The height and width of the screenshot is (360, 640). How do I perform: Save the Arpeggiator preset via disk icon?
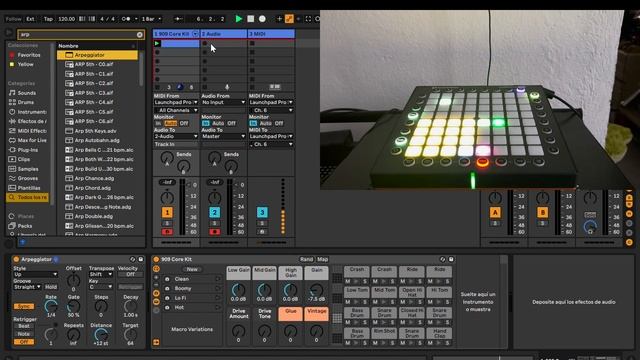tap(140, 259)
